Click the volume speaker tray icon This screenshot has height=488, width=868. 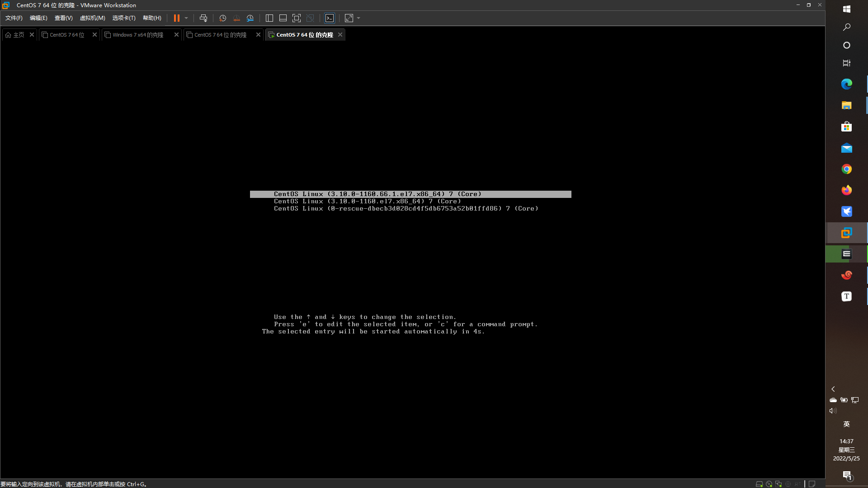click(833, 411)
